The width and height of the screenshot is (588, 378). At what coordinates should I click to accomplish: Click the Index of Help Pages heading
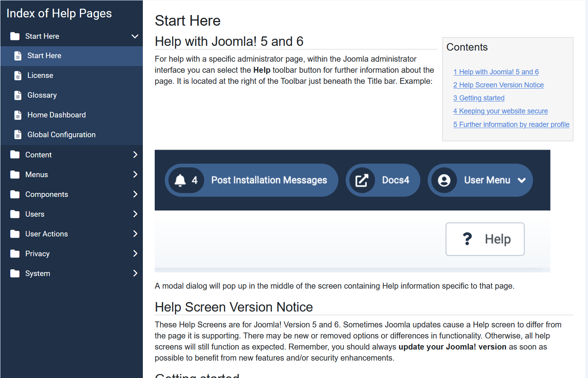[x=59, y=13]
